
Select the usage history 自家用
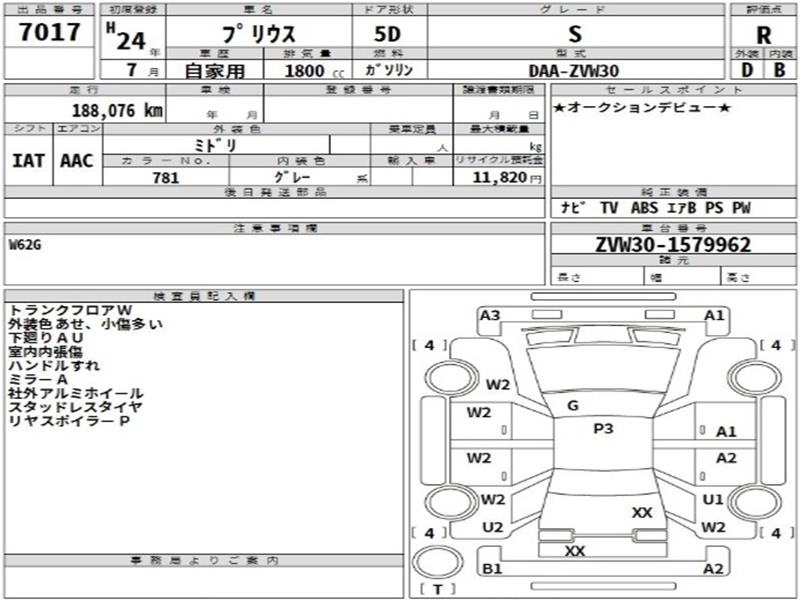pyautogui.click(x=215, y=70)
